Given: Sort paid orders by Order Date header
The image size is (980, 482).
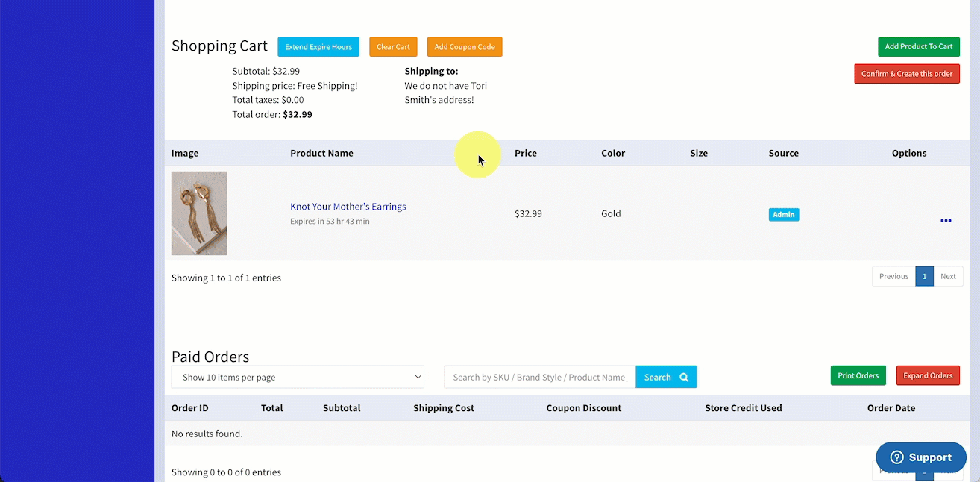Looking at the screenshot, I should [891, 408].
